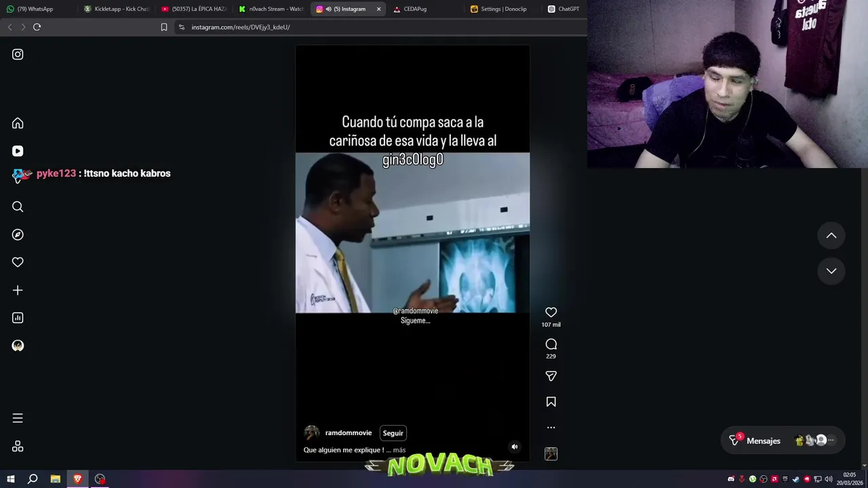Click the OBS Studio taskbar icon

[x=100, y=479]
